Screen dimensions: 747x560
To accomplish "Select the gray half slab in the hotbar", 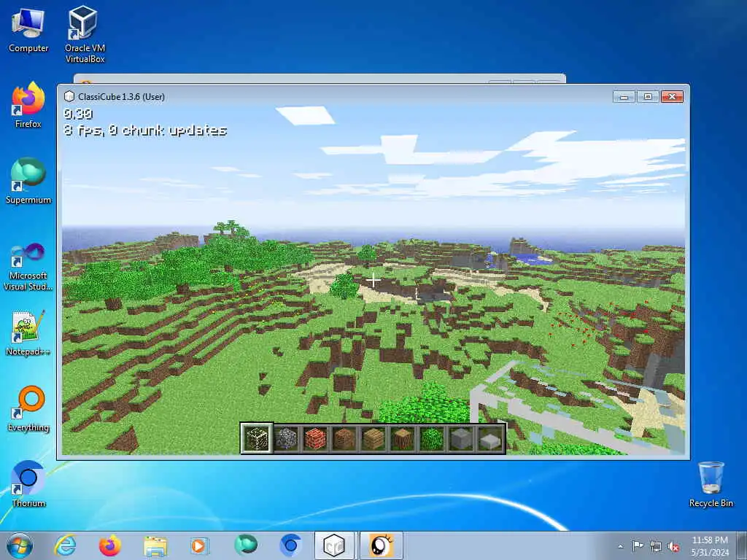I will tap(489, 438).
